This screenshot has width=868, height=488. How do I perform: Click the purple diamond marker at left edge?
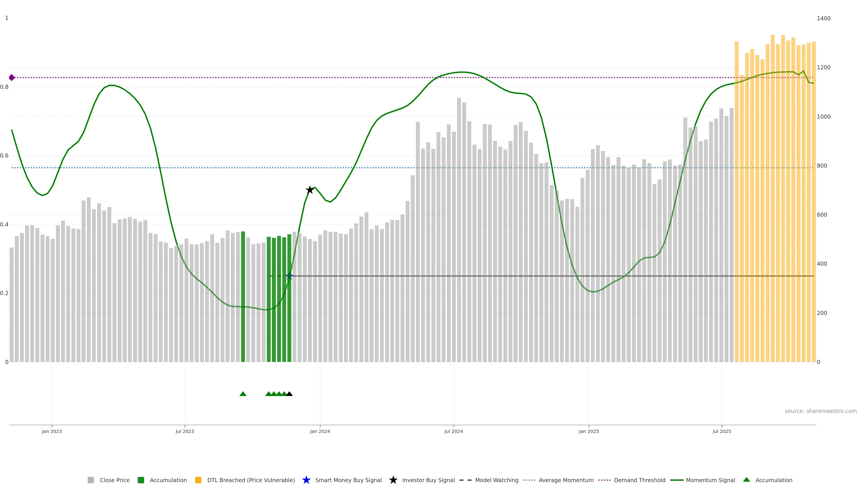12,77
